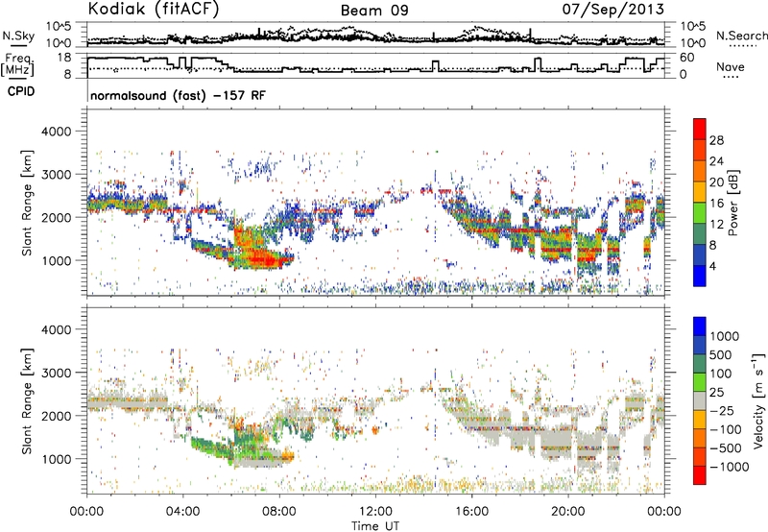The image size is (768, 532).
Task: Click the "28" label on power colorbar
Action: 716,140
